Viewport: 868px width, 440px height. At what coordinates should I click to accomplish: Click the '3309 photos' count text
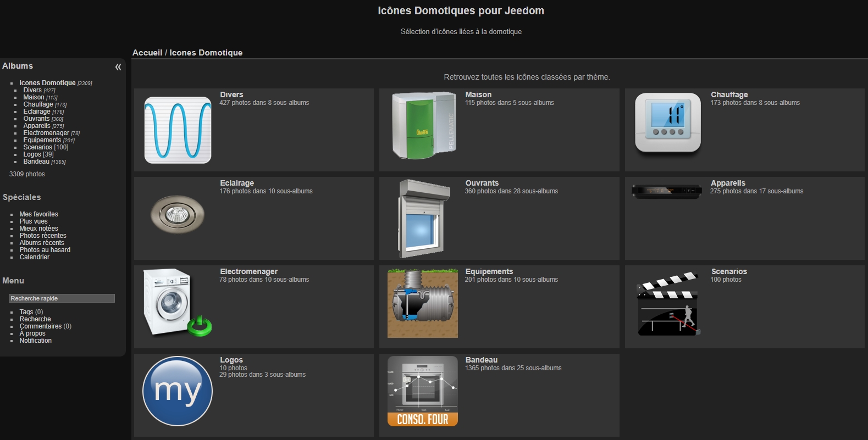(27, 174)
